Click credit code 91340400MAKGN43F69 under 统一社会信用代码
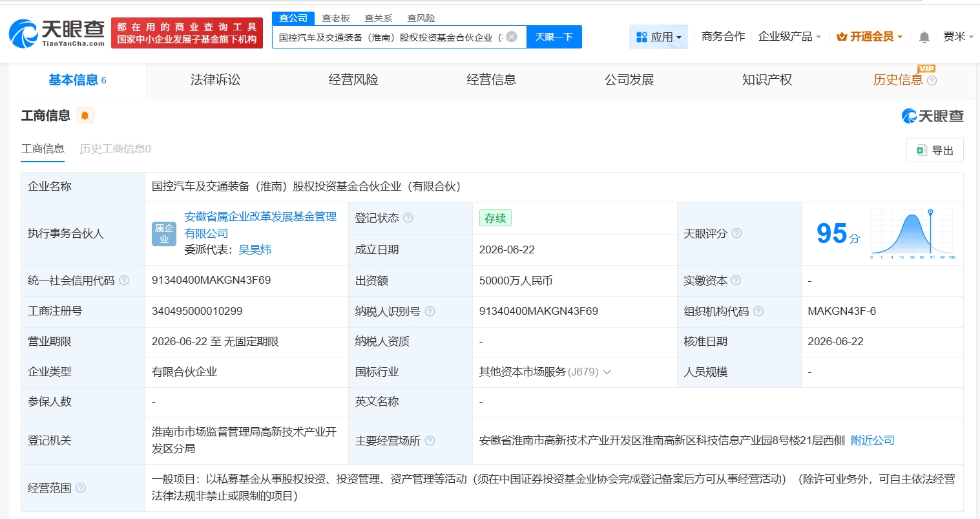This screenshot has width=980, height=519. pos(211,281)
